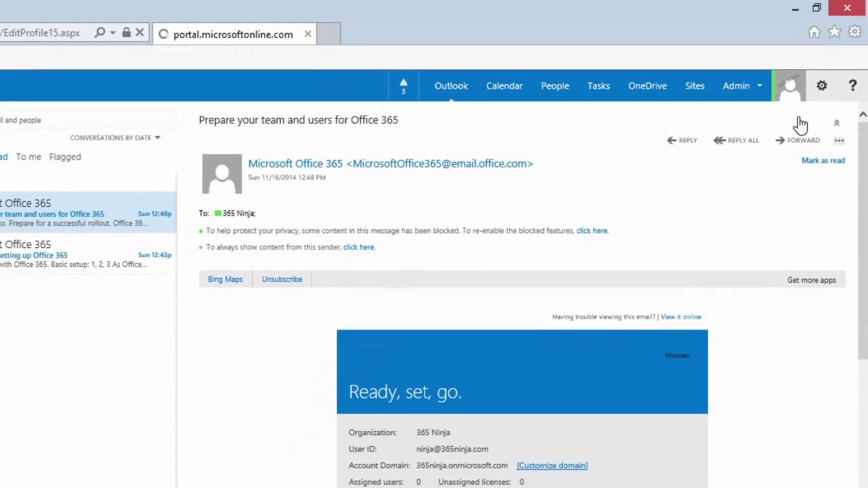Click the browser Favorites star icon
Viewport: 868px width, 488px height.
(x=835, y=32)
